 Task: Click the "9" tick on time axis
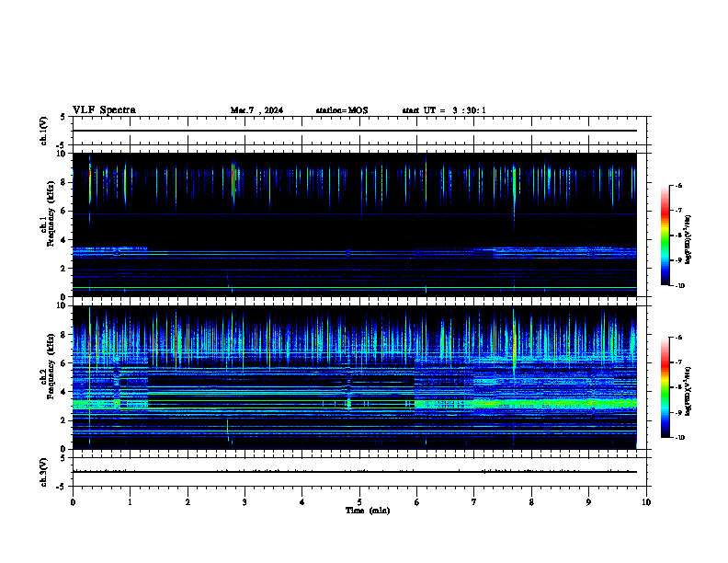click(588, 502)
